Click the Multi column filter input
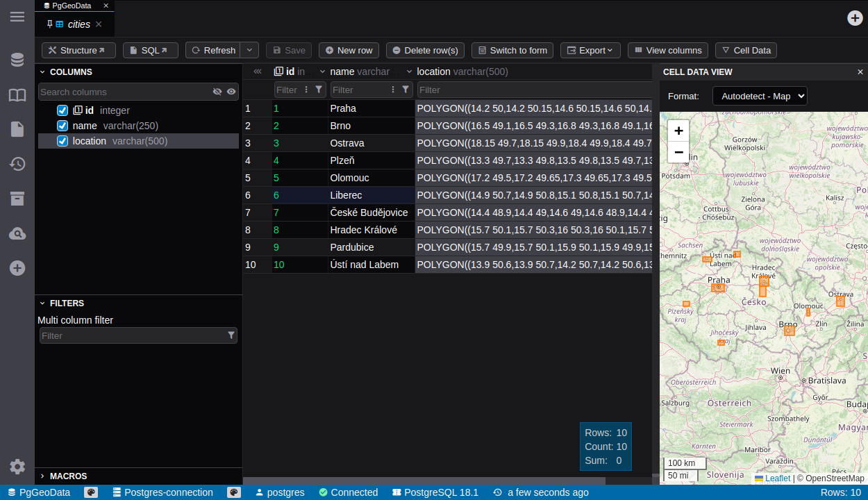This screenshot has height=500, width=868. 132,335
